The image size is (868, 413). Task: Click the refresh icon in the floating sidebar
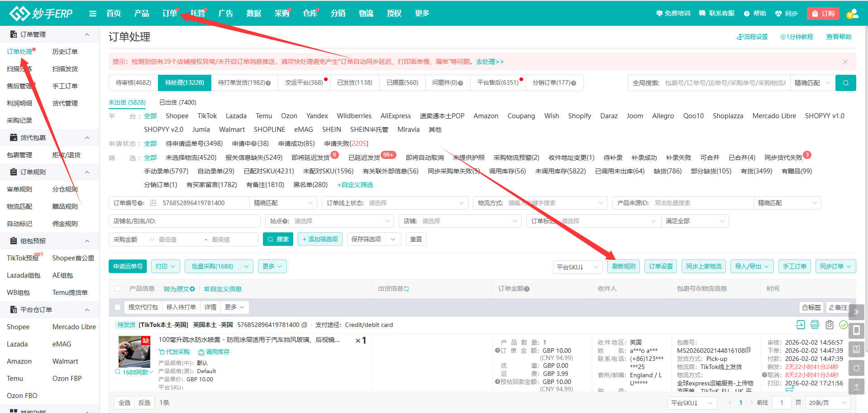(x=856, y=368)
